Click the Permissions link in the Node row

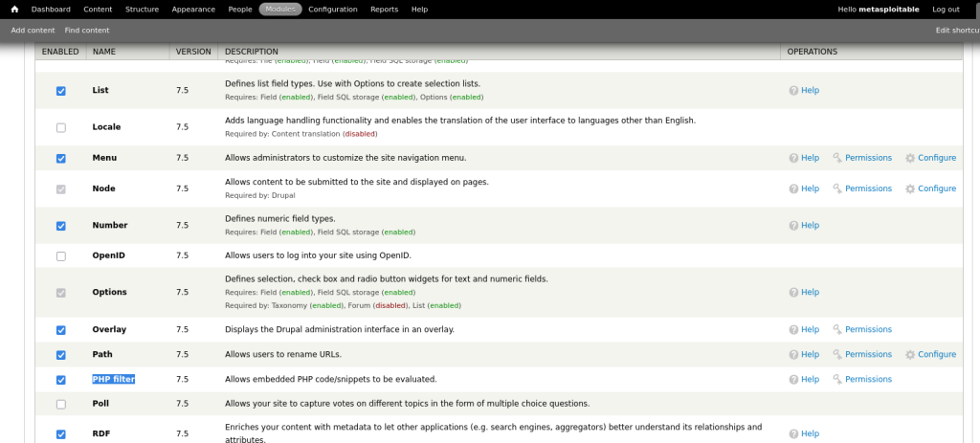(868, 188)
